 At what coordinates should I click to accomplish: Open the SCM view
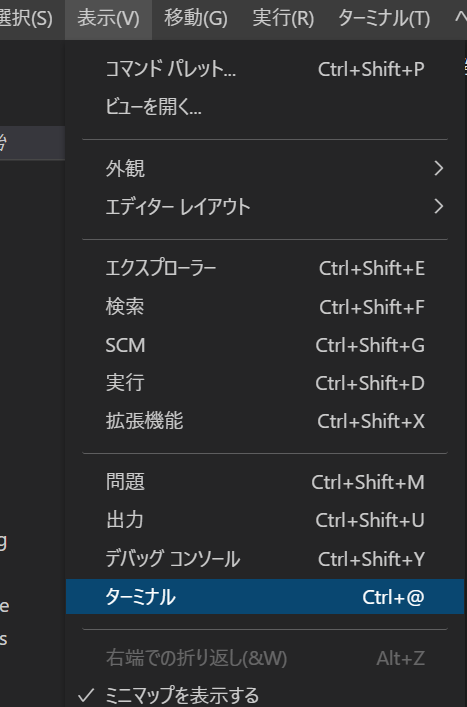pyautogui.click(x=265, y=345)
